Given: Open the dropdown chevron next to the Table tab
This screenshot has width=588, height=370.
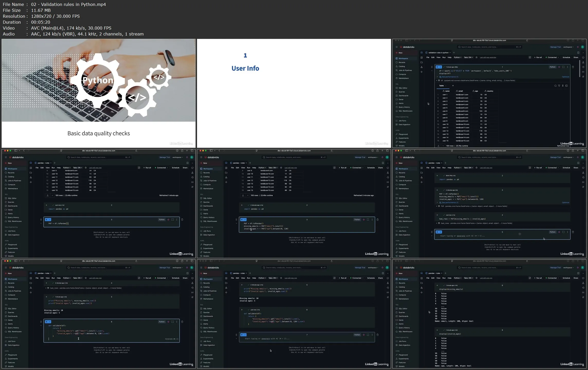Looking at the screenshot, I should (446, 86).
